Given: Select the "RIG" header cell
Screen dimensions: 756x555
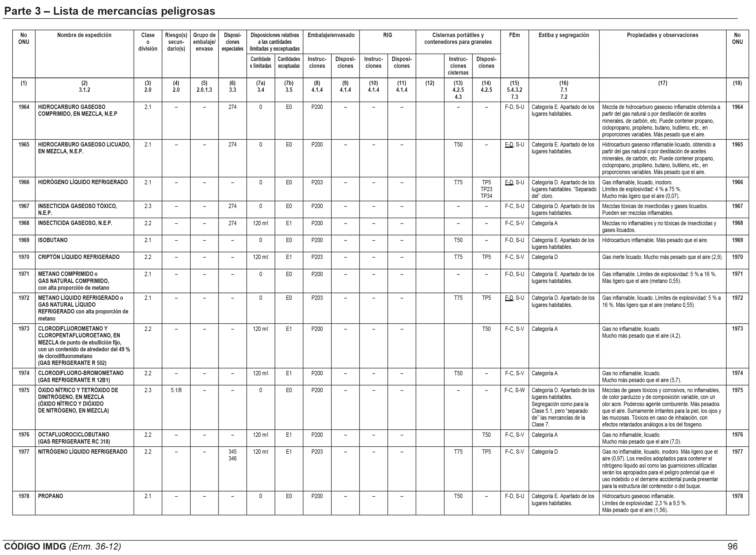Looking at the screenshot, I should pos(388,35).
